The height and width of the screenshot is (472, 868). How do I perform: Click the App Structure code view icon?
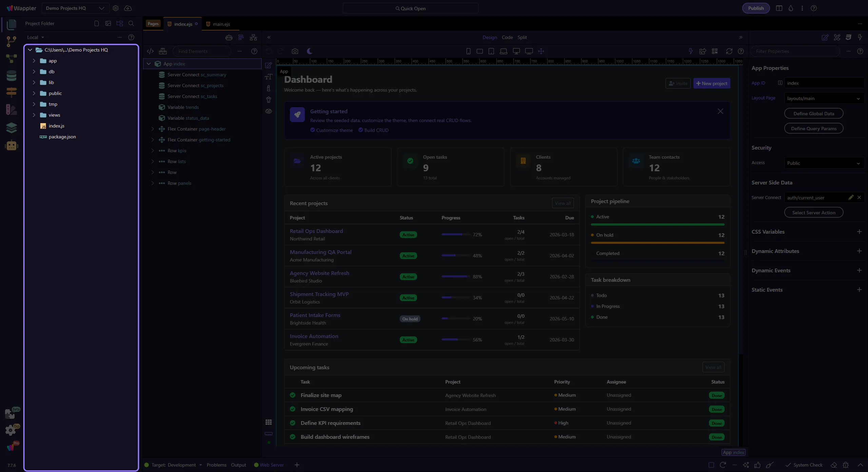click(150, 51)
